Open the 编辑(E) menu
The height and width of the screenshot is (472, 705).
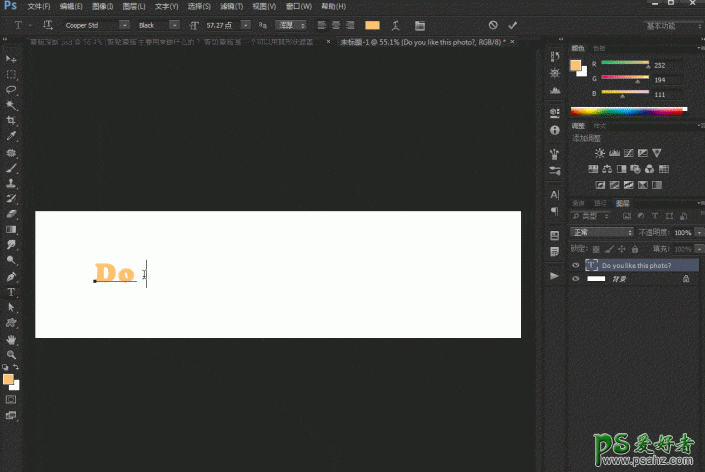71,6
